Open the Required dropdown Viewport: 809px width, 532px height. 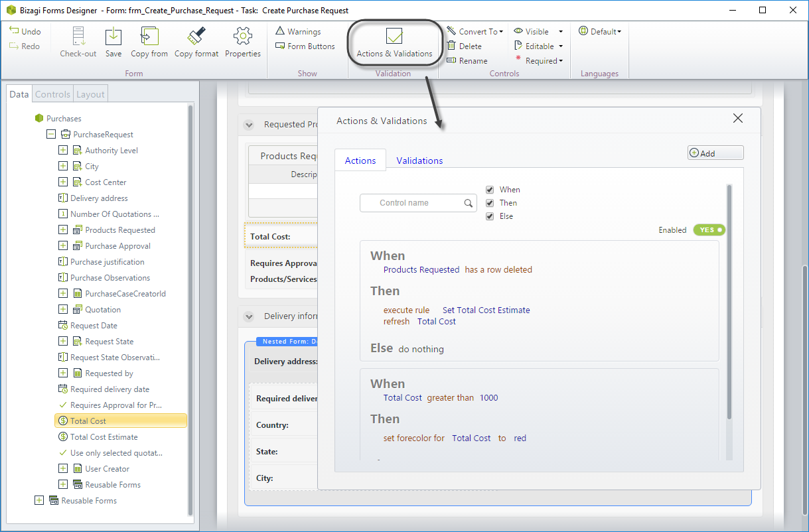tap(539, 61)
